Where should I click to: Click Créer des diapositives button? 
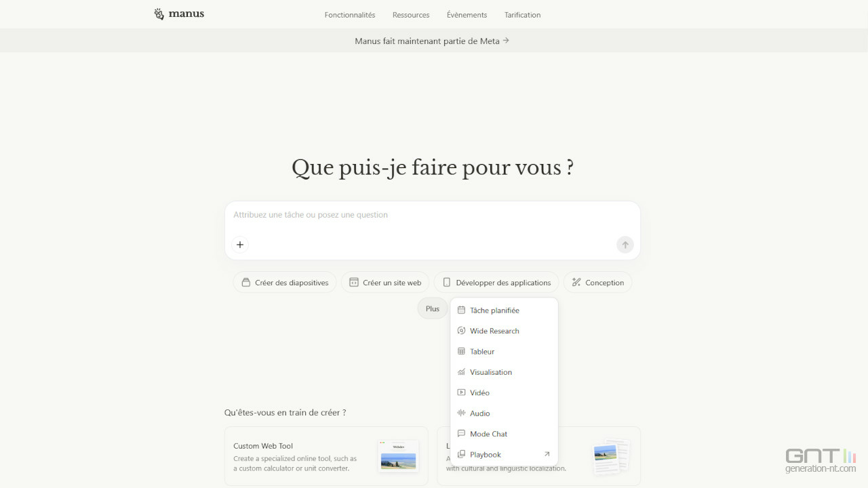pyautogui.click(x=285, y=283)
